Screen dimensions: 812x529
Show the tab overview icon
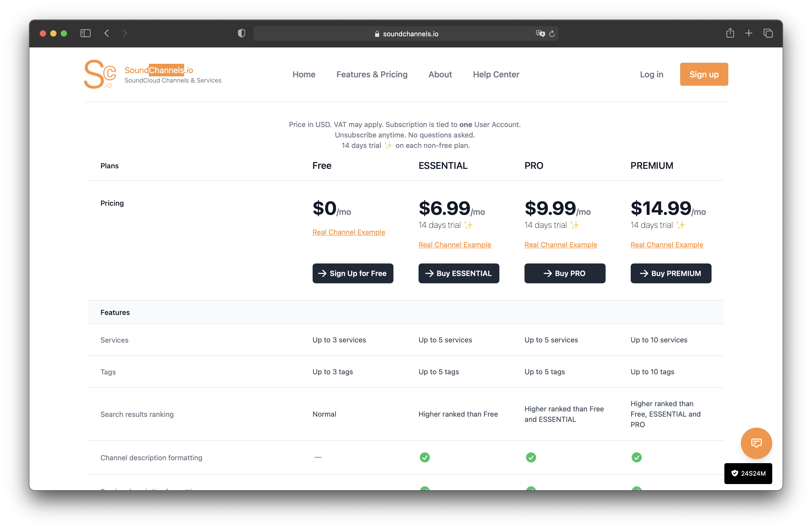click(x=768, y=33)
